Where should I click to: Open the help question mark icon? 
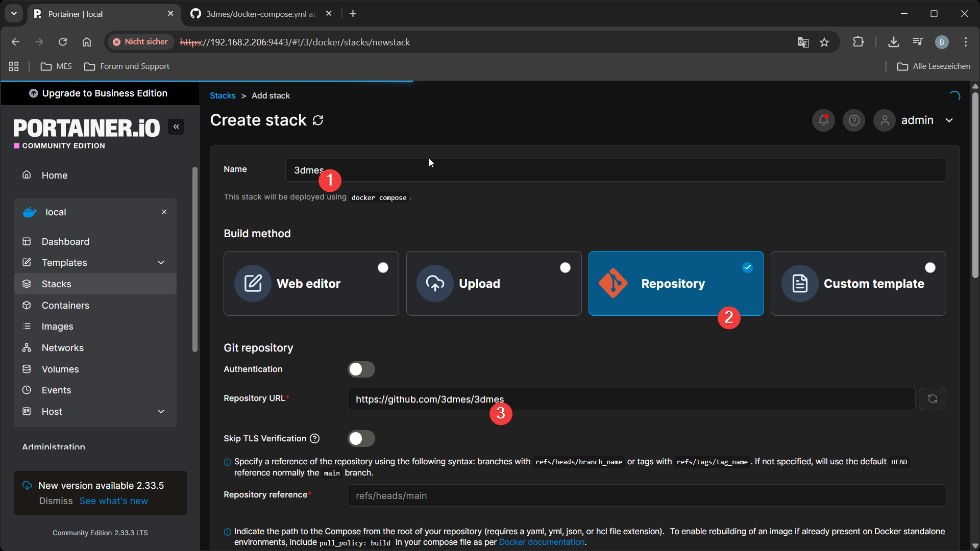[854, 120]
